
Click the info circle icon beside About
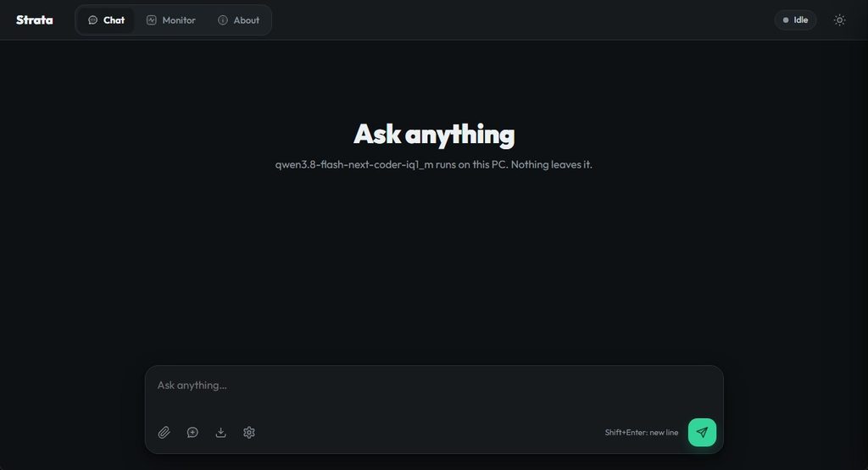[223, 20]
